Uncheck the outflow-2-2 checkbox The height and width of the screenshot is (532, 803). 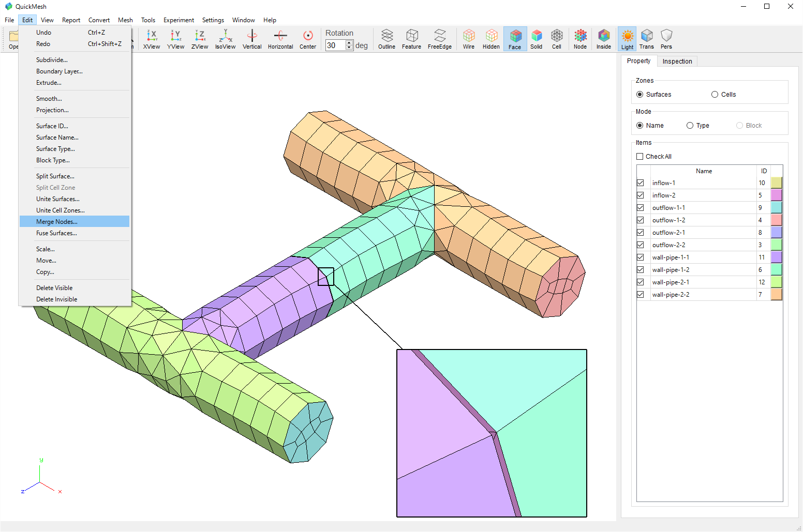click(x=641, y=245)
